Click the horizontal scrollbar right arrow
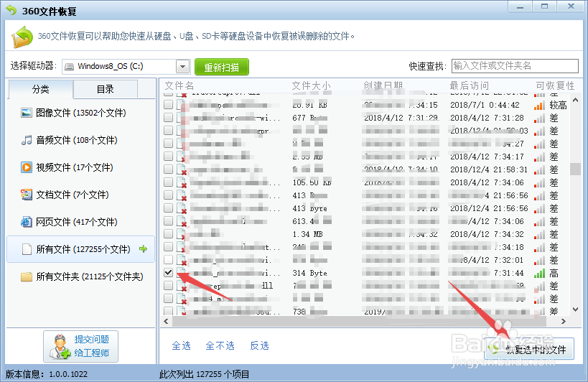Image resolution: width=588 pixels, height=382 pixels. click(x=564, y=321)
